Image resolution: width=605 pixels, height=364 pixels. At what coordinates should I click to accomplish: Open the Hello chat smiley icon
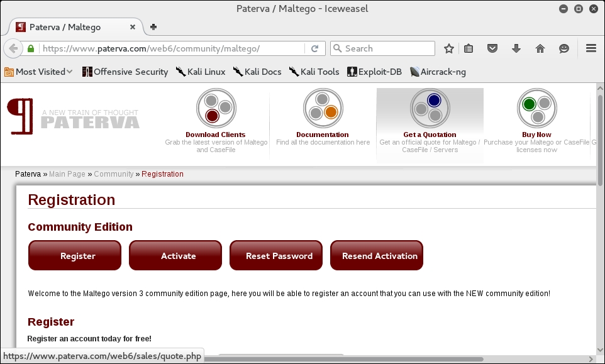[564, 48]
